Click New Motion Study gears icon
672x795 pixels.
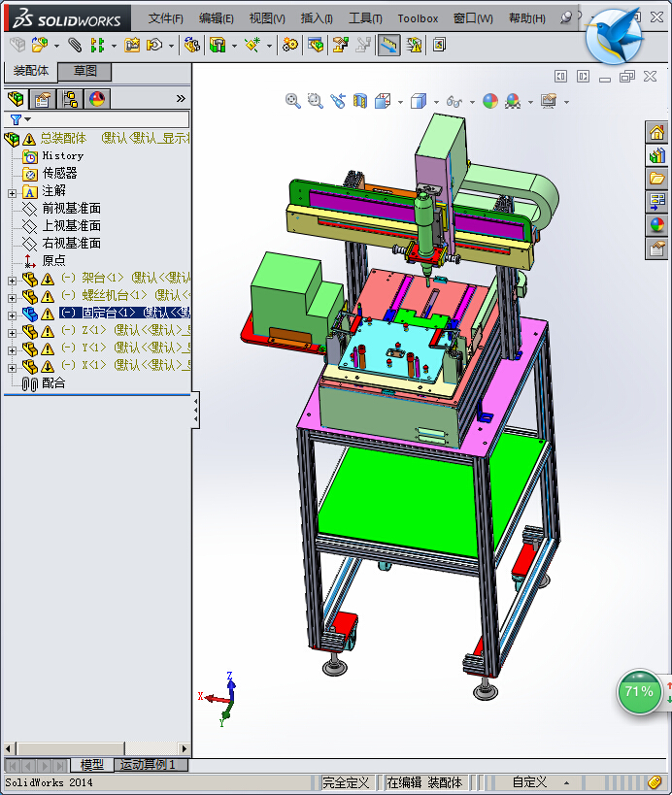point(290,45)
